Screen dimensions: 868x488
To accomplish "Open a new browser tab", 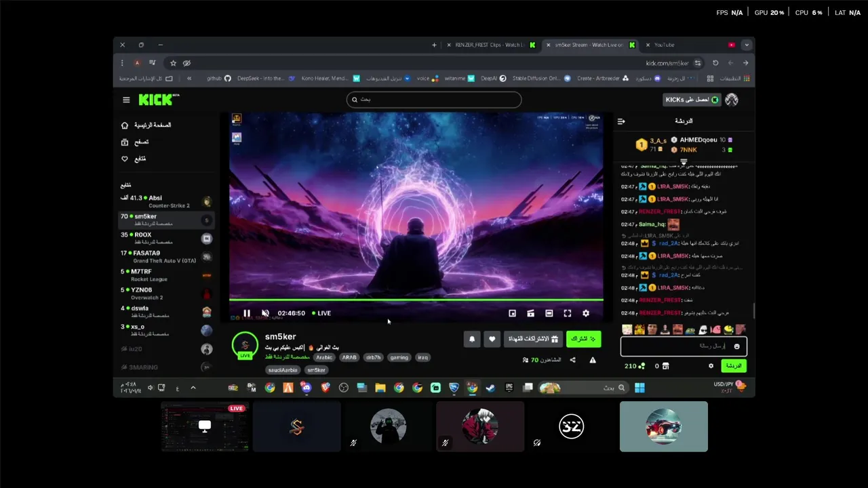I will click(x=434, y=45).
